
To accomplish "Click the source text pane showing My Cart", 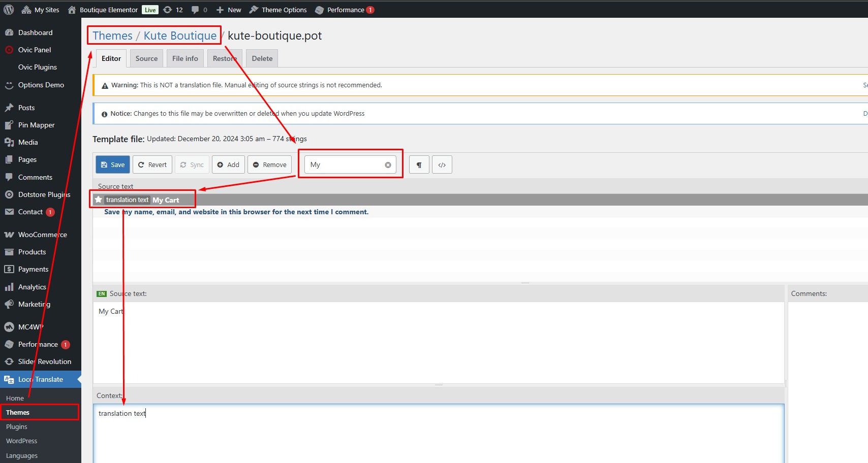I will [439, 343].
